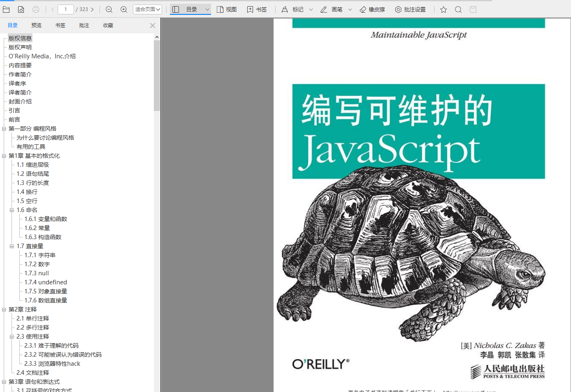The image size is (571, 392).
Task: Switch to the 收藏 sidebar tab
Action: [x=108, y=25]
